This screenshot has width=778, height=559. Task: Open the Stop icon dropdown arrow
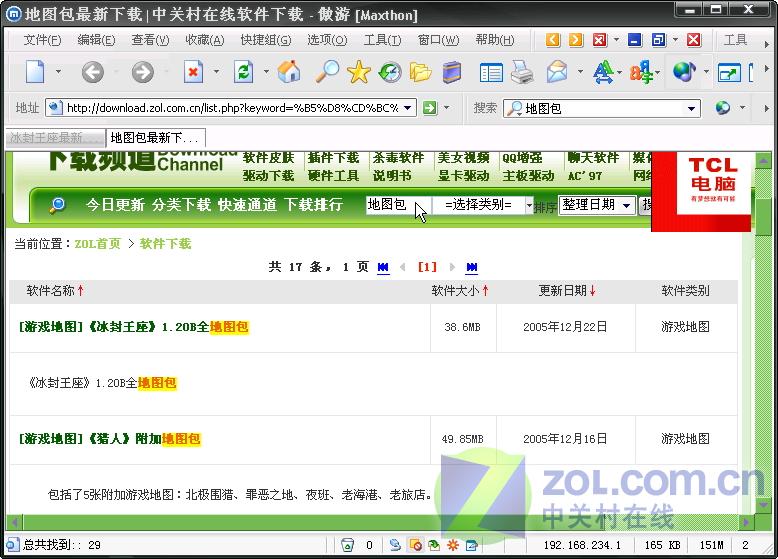pos(216,72)
